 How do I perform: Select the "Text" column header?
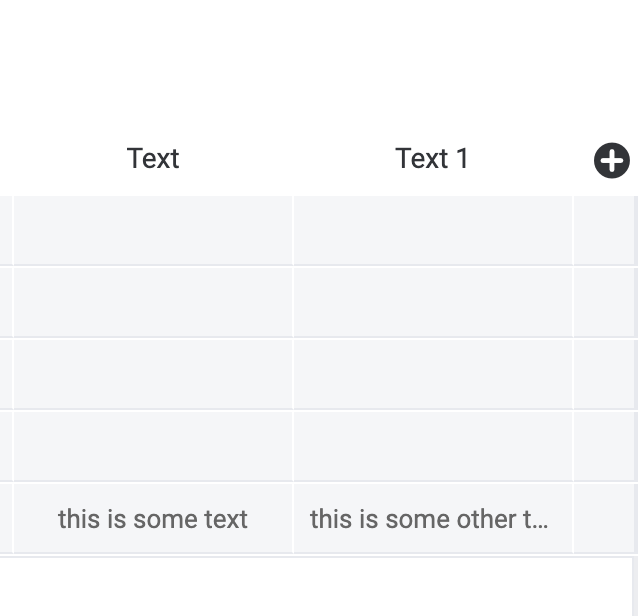(x=153, y=158)
